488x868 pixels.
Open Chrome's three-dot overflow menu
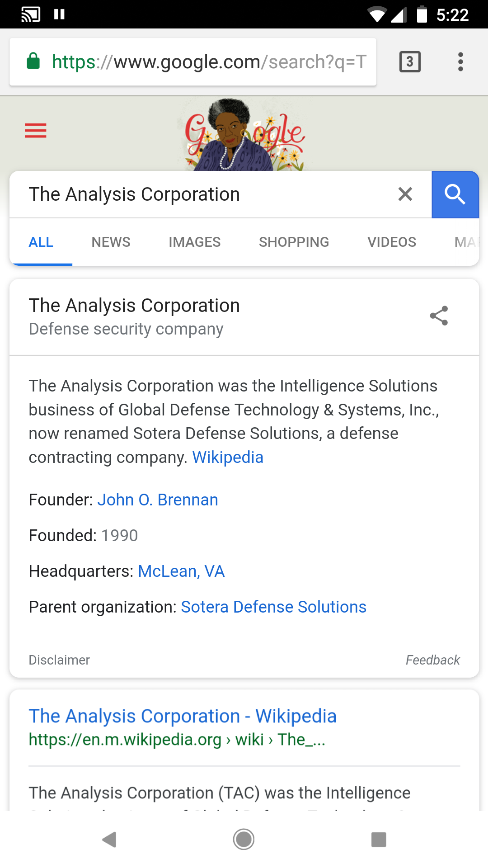tap(460, 62)
